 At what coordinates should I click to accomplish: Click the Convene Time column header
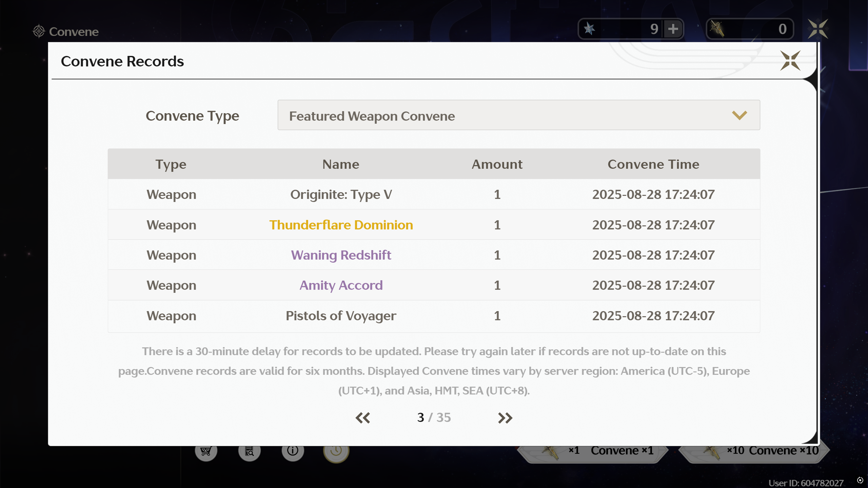[x=653, y=164]
